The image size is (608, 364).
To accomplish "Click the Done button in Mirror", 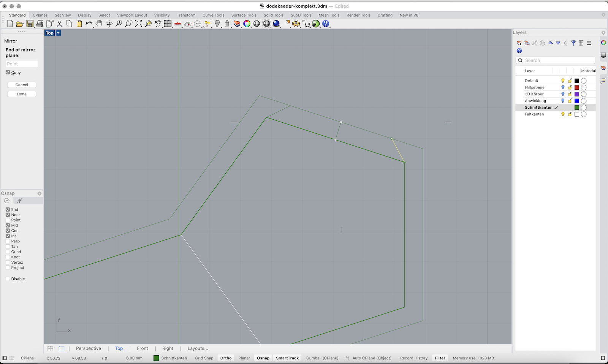I will (22, 94).
